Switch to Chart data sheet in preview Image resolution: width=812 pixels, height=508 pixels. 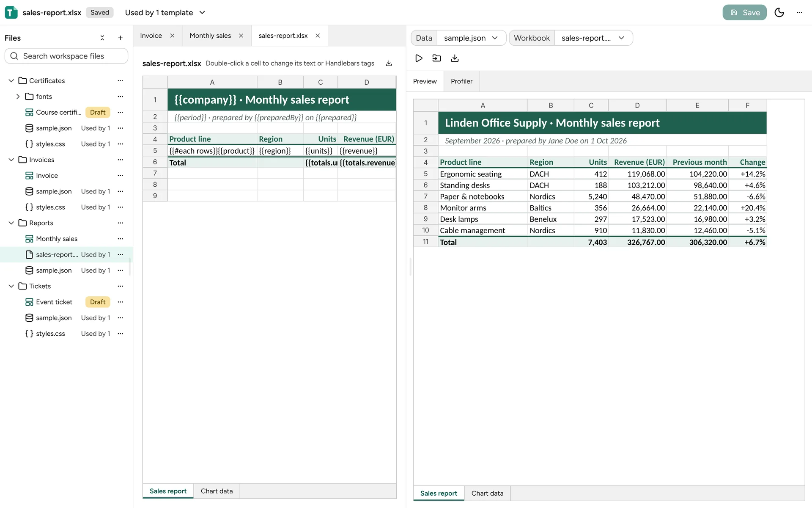coord(487,493)
